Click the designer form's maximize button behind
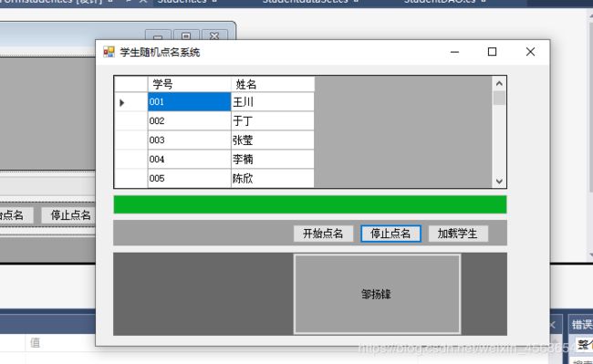The width and height of the screenshot is (593, 364). click(x=186, y=36)
